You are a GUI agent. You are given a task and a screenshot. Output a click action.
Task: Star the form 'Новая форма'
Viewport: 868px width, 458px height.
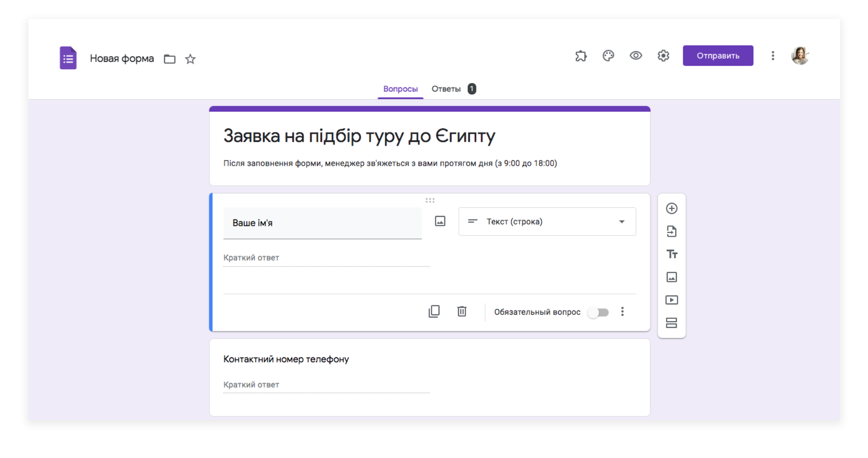point(190,59)
